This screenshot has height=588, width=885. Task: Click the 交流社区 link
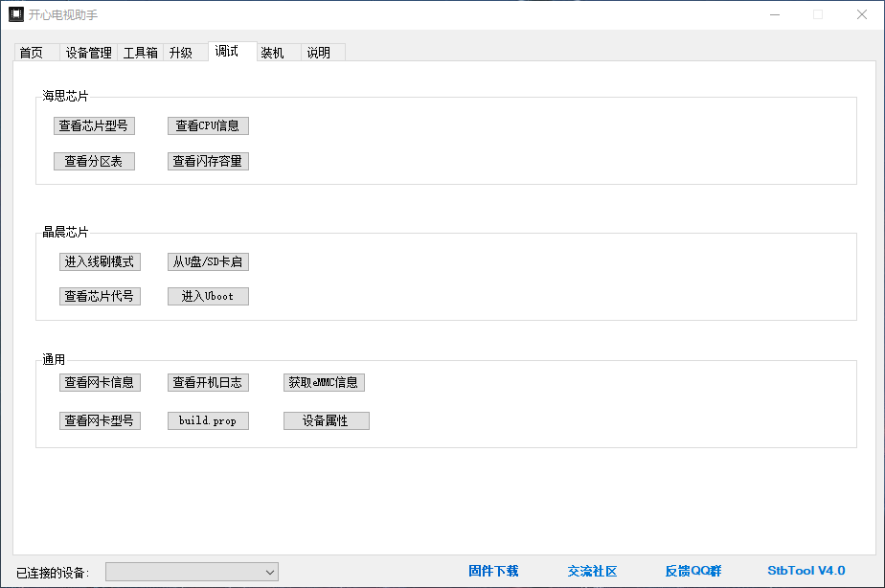[x=592, y=571]
